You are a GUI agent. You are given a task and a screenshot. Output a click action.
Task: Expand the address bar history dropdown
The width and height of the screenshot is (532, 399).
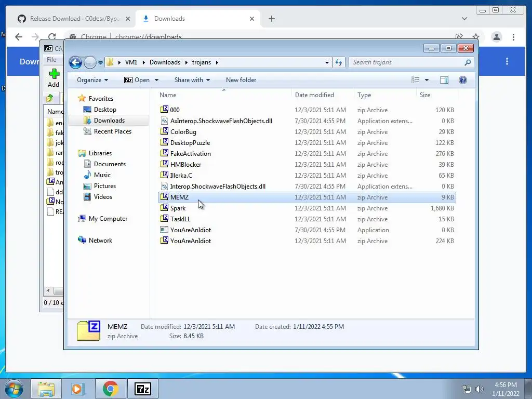tap(327, 62)
